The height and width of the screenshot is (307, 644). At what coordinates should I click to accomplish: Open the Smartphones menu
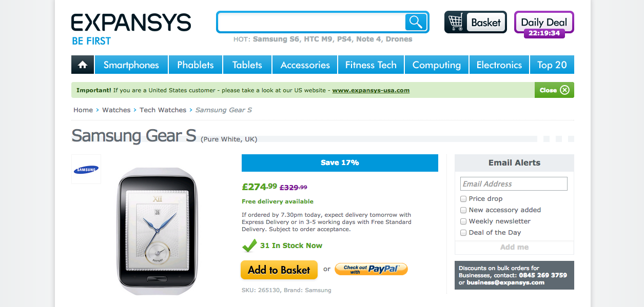[x=131, y=65]
